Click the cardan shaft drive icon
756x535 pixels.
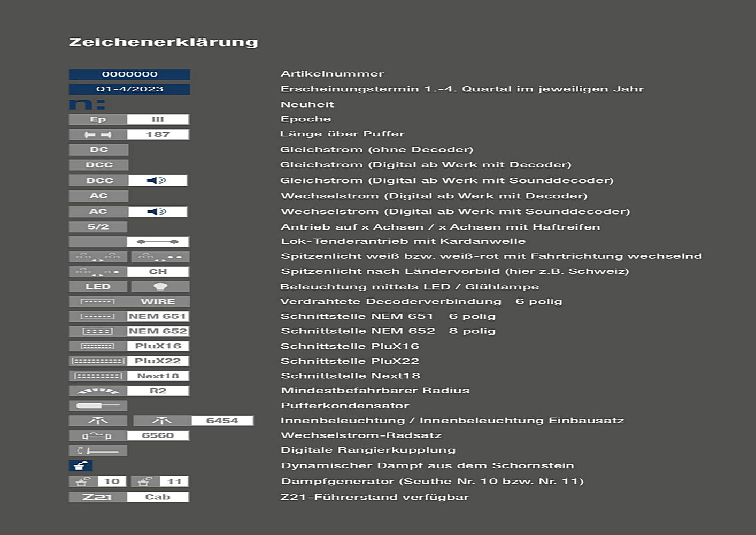(157, 242)
